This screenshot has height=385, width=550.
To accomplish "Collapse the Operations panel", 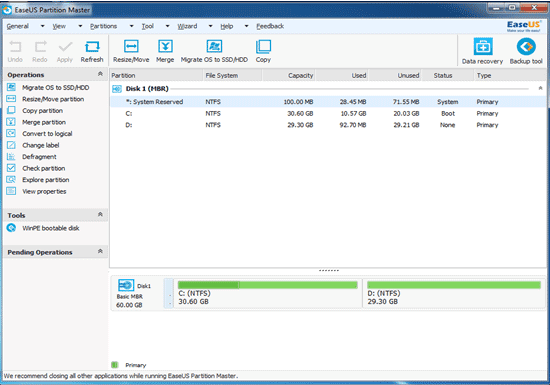I will [100, 74].
